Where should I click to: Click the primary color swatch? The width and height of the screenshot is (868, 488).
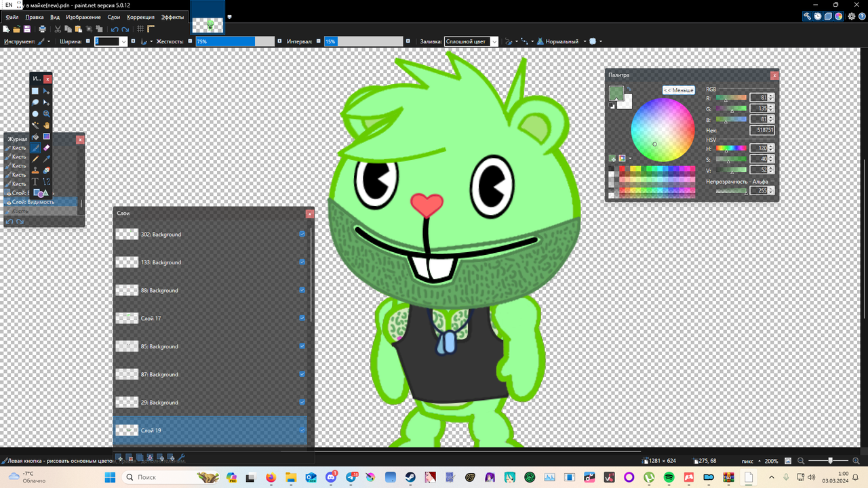[x=616, y=93]
